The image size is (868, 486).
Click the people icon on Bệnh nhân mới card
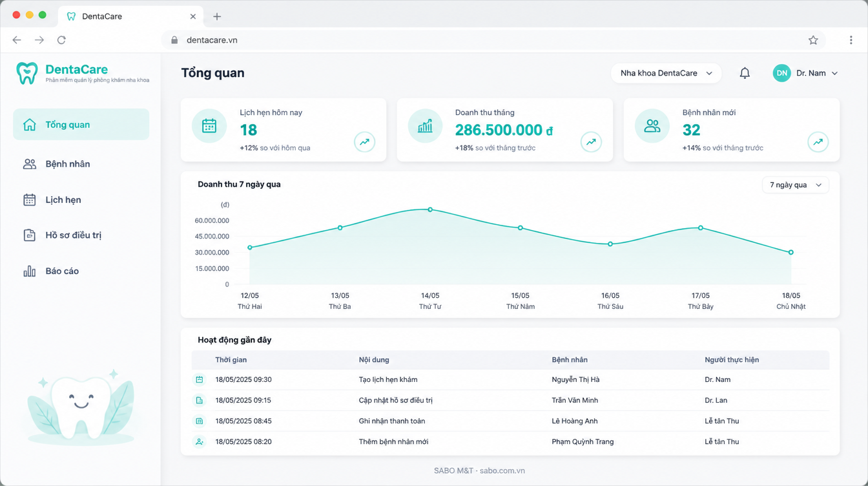pos(652,126)
